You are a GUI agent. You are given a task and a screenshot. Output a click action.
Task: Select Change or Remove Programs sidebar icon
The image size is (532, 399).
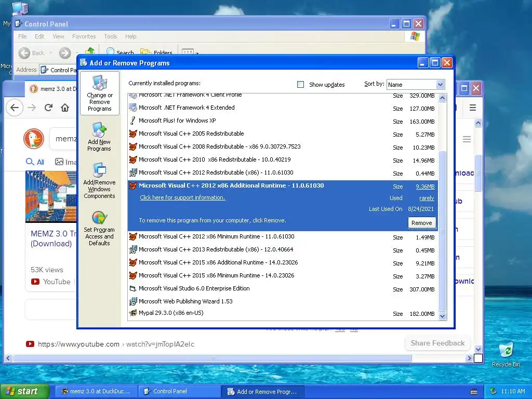pyautogui.click(x=99, y=94)
